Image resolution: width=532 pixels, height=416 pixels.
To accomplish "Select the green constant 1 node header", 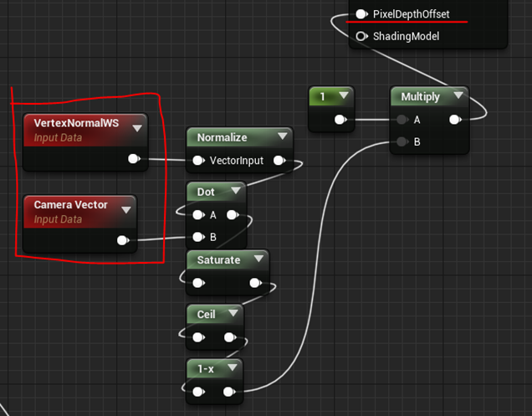I will (331, 96).
